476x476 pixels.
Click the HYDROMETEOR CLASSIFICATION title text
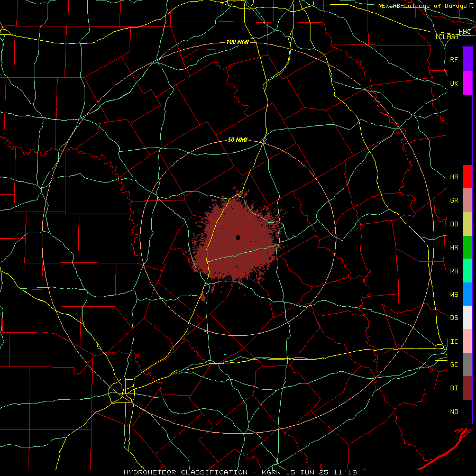tap(186, 472)
